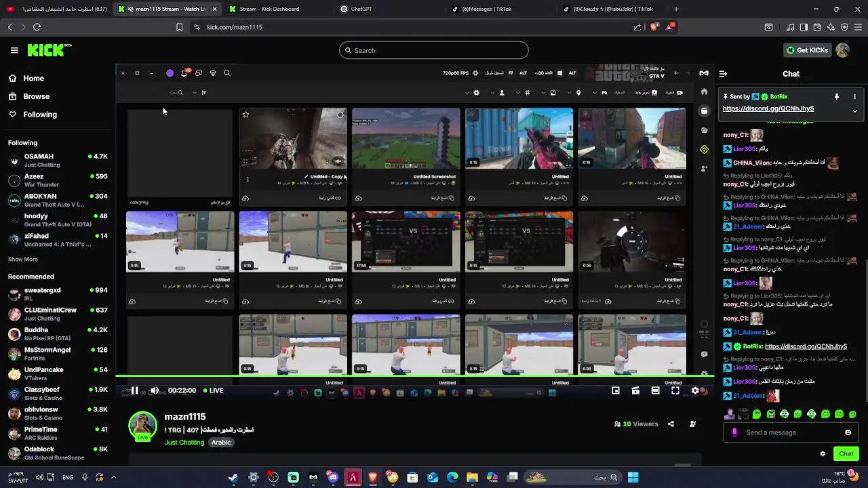Open mazn1115 streamer avatar
Viewport: 868px width, 488px height.
pos(143,426)
